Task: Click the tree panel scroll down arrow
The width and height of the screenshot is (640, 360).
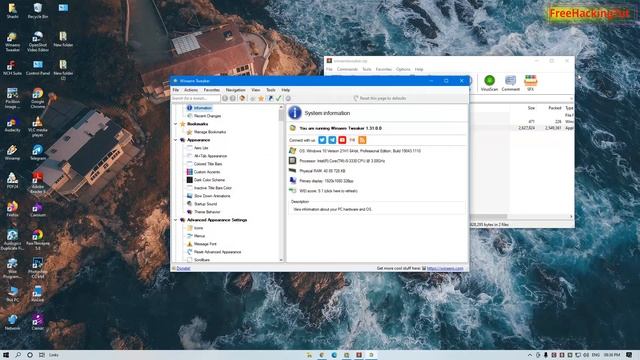Action: [x=281, y=260]
